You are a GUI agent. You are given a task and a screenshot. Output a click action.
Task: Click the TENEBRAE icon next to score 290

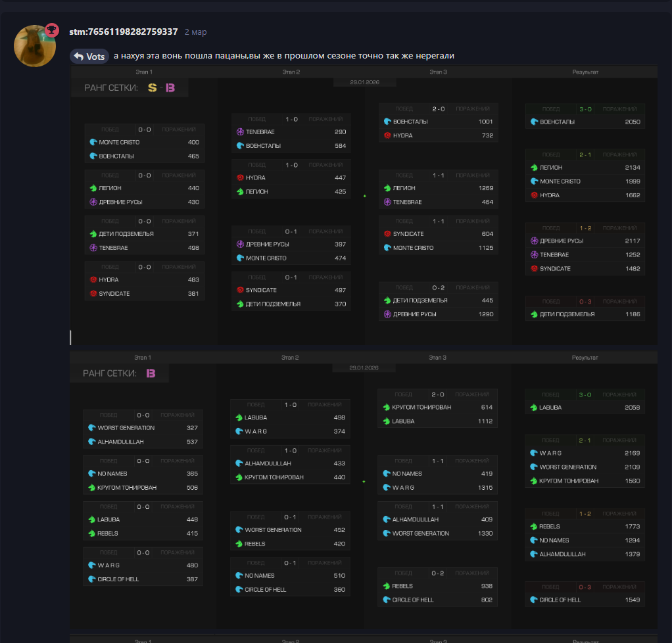coord(240,132)
